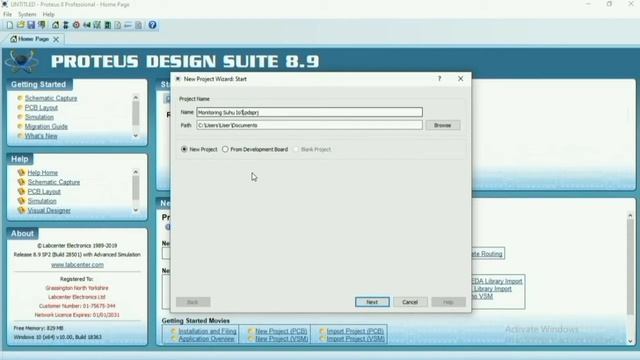Open the Application Overview movie link
The image size is (640, 360).
point(207,339)
